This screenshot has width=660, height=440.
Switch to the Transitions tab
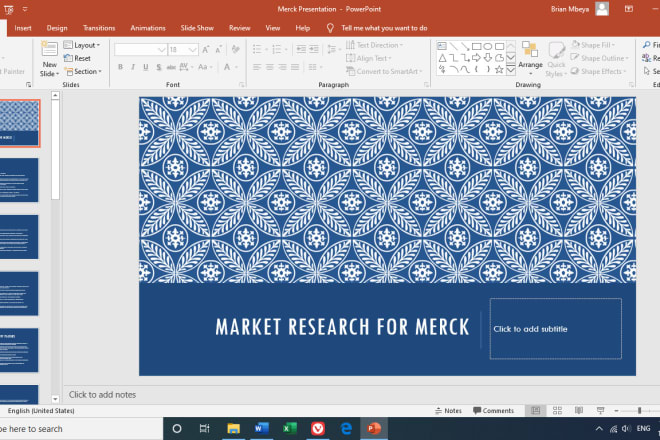(x=99, y=28)
